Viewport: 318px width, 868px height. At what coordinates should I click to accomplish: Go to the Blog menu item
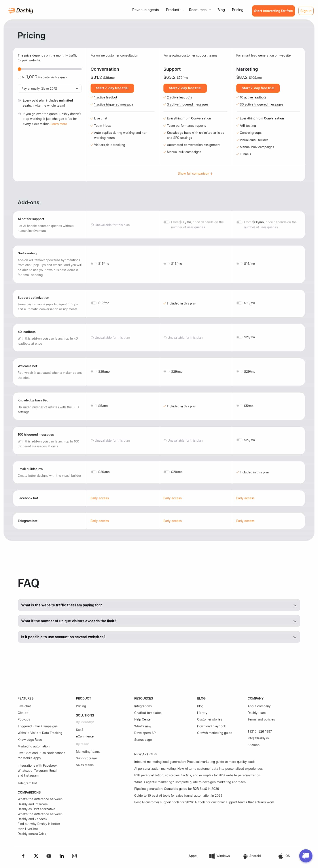[x=221, y=10]
